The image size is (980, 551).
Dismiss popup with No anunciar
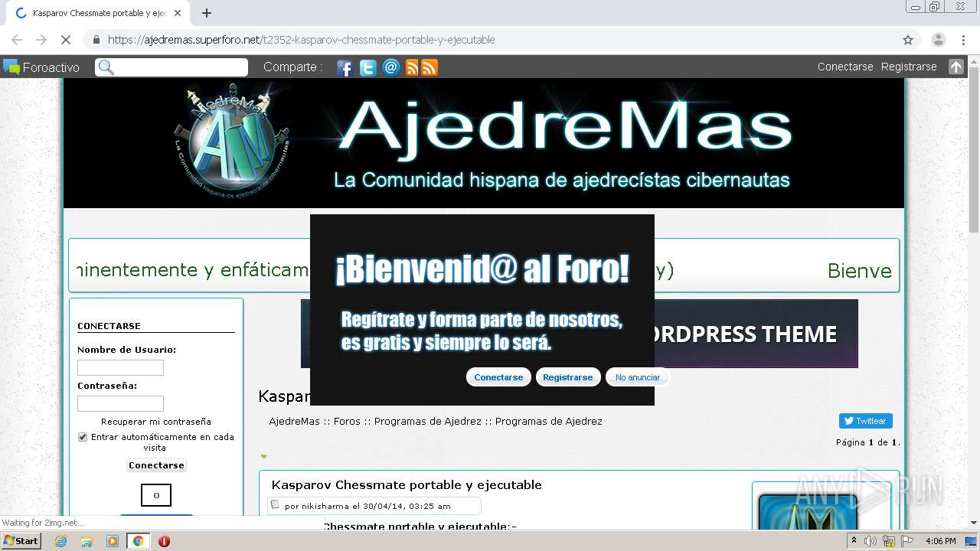pos(638,377)
